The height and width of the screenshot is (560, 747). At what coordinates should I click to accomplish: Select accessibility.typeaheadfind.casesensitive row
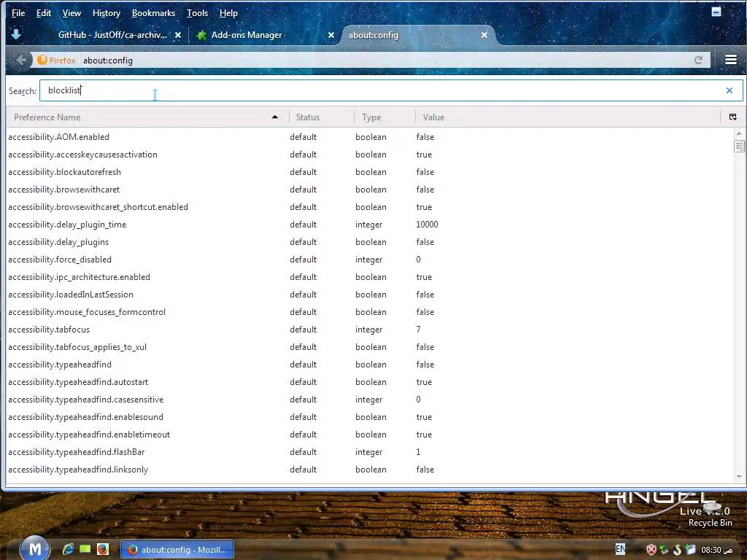click(370, 400)
